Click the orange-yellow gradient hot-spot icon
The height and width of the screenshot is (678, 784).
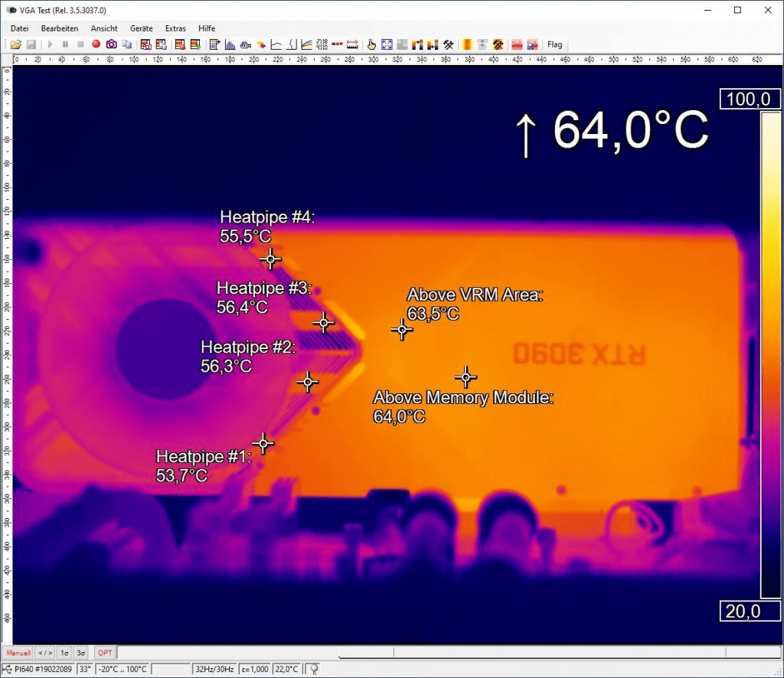click(467, 44)
